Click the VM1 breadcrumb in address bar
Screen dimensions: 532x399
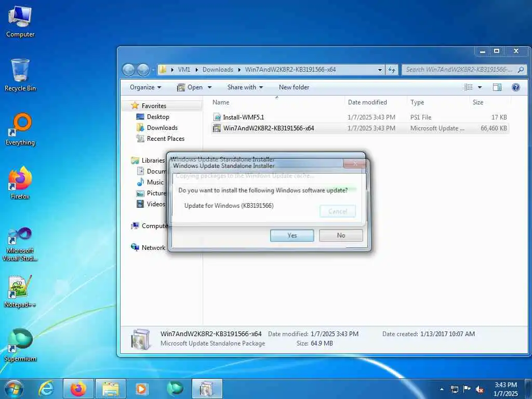point(184,70)
